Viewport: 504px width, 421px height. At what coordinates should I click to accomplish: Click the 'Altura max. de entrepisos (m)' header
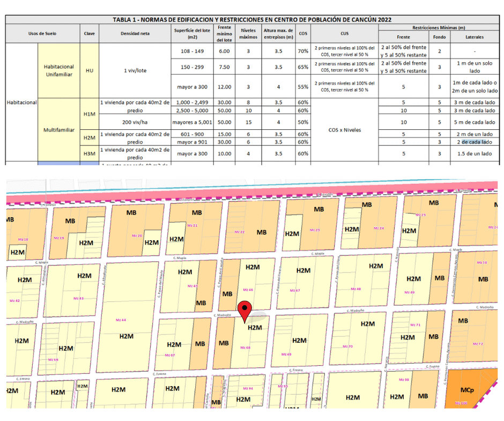(x=278, y=33)
